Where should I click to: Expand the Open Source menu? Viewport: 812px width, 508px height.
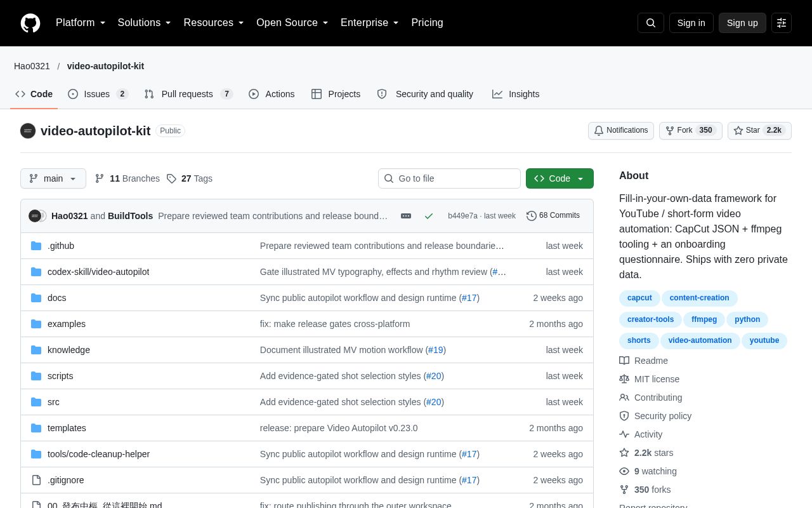tap(292, 23)
